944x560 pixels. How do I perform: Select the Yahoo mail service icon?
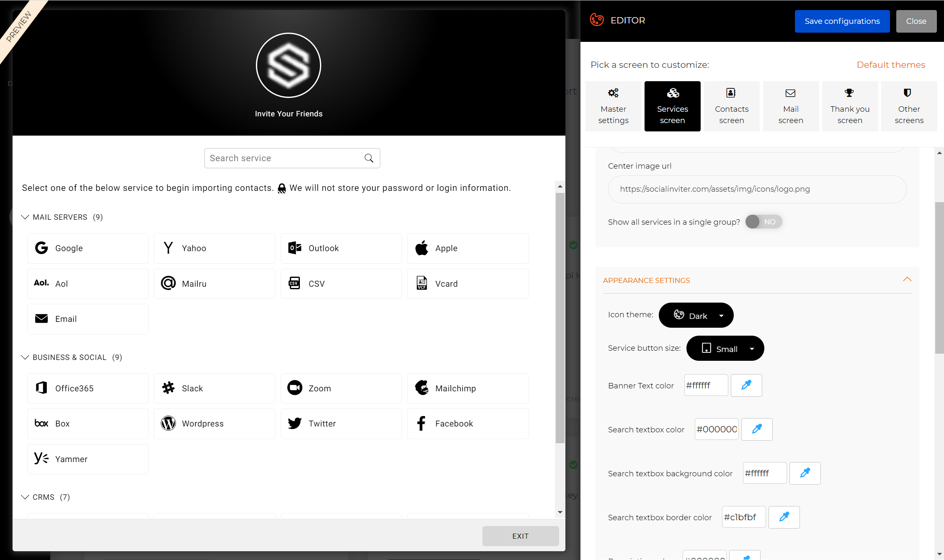168,248
